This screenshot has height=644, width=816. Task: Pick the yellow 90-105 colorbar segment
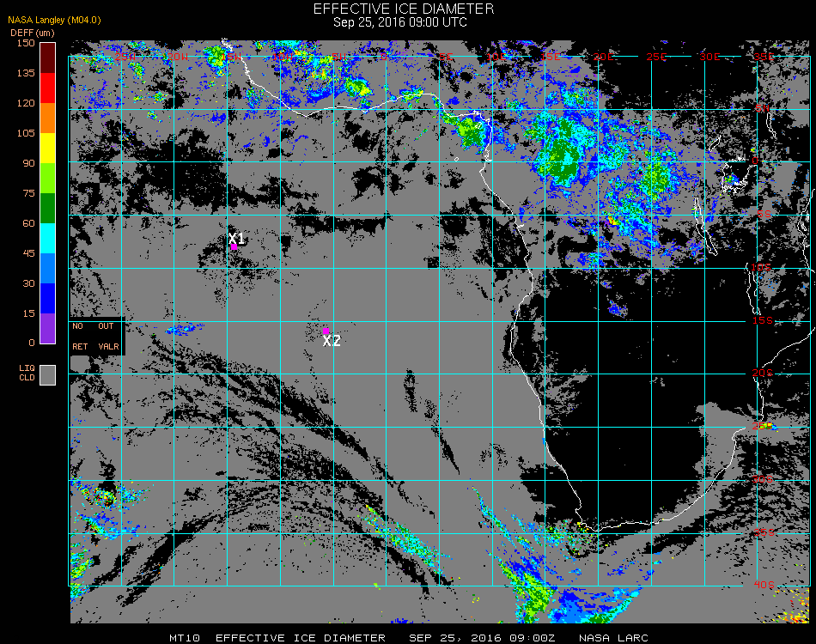coord(48,149)
